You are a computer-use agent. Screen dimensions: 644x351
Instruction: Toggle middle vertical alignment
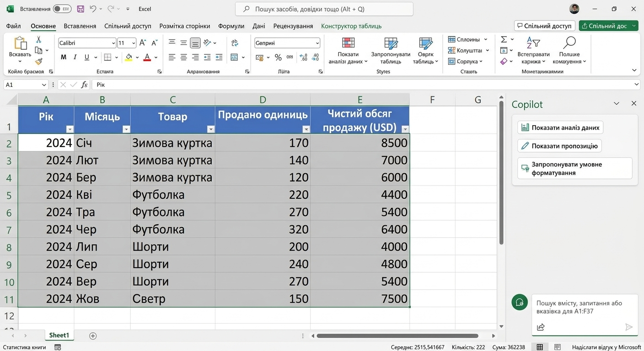click(183, 43)
